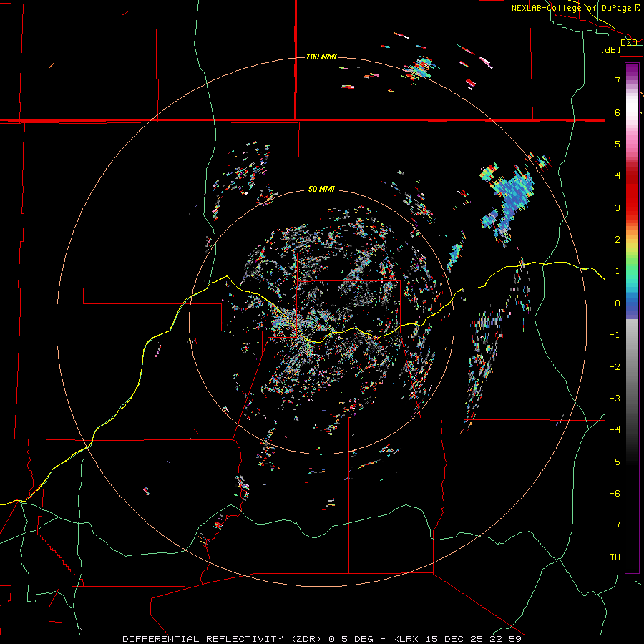Click the -7 dB scale label
This screenshot has width=644, height=644.
615,525
